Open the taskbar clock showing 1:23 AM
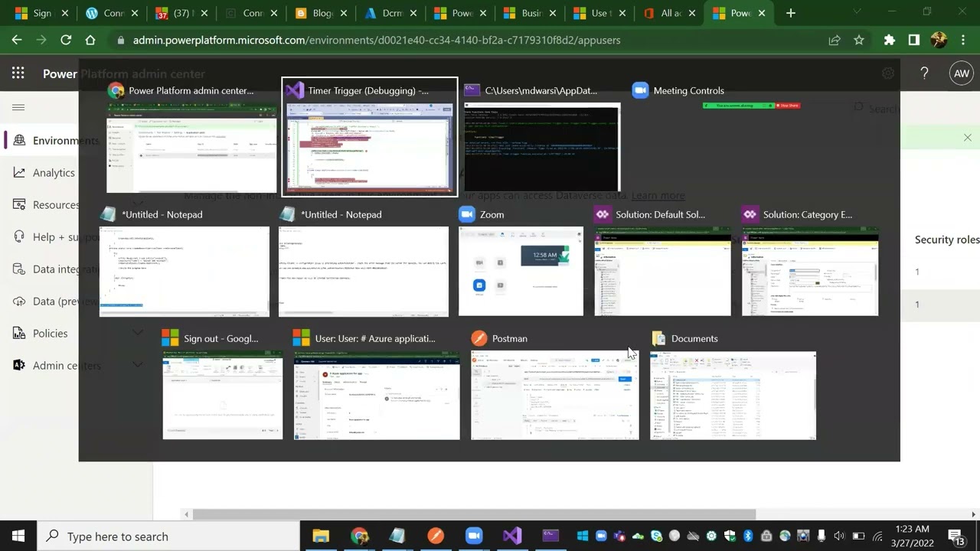Image resolution: width=980 pixels, height=551 pixels. pyautogui.click(x=911, y=536)
